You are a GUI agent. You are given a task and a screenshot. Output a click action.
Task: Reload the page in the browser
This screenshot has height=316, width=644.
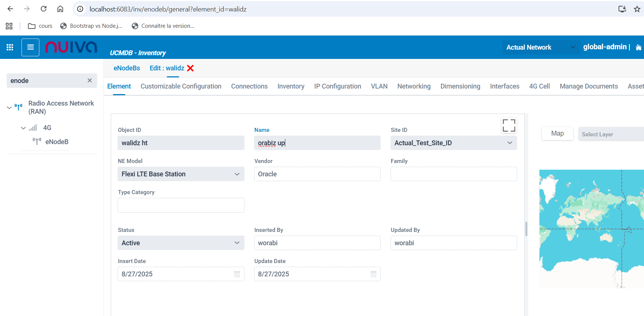[43, 9]
